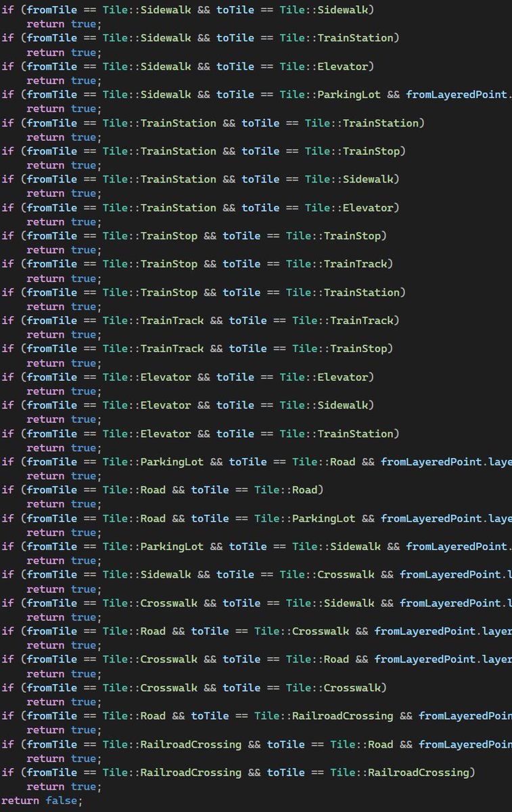Click 'return true;' under Crosswalk to Crosswalk check

coord(64,702)
